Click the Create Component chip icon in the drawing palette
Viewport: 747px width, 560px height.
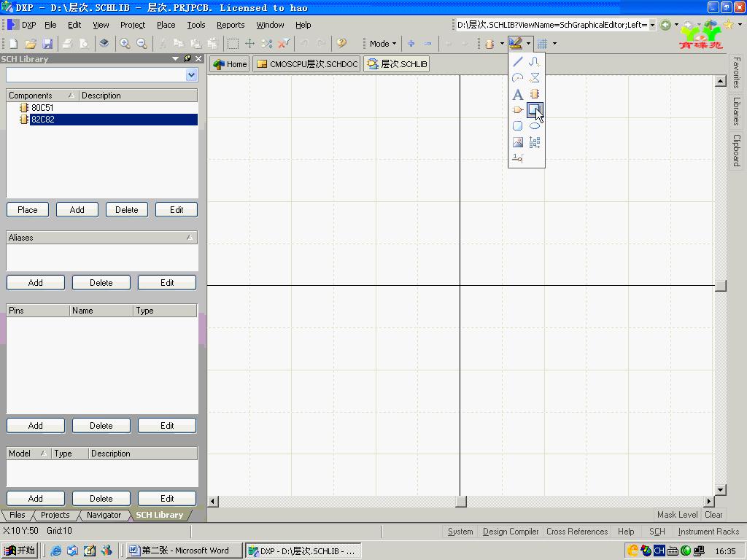535,94
